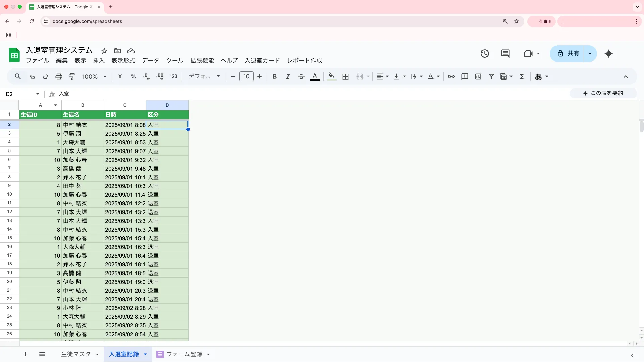This screenshot has width=644, height=362.
Task: Open the version history clock icon
Action: (484, 54)
